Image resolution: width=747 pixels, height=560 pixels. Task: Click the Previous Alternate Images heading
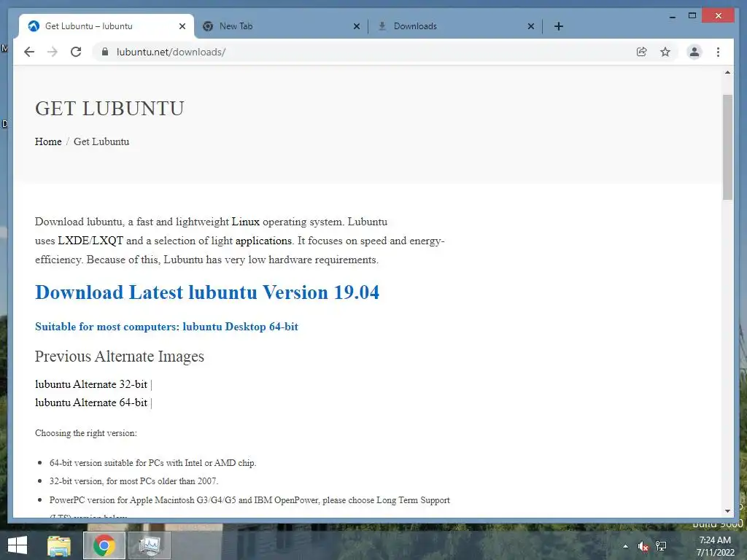[119, 357]
